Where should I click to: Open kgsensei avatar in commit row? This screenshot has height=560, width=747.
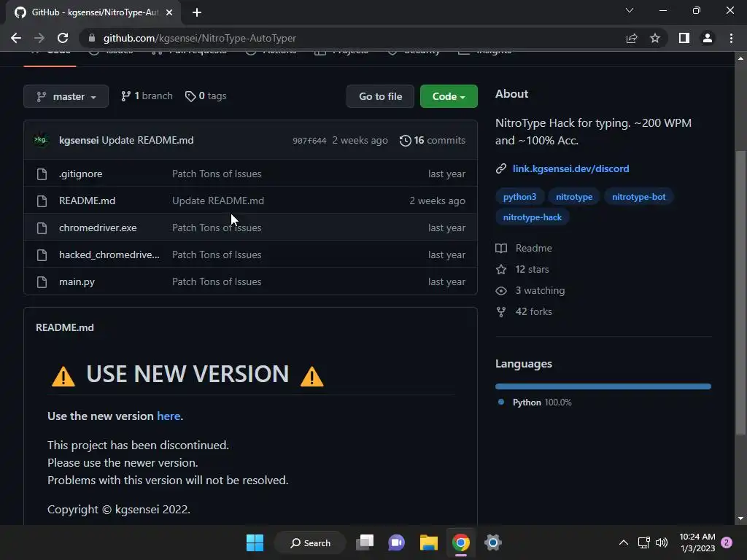click(x=41, y=140)
